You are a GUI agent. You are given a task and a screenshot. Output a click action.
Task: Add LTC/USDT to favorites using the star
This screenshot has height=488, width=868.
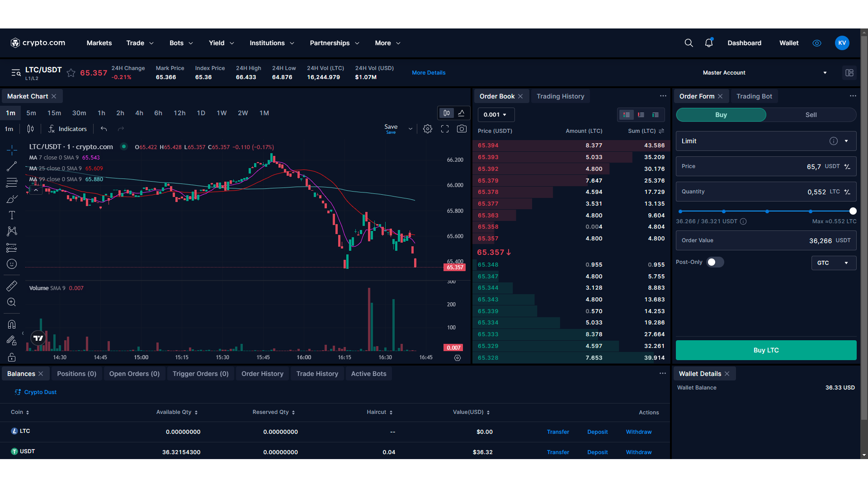[71, 73]
